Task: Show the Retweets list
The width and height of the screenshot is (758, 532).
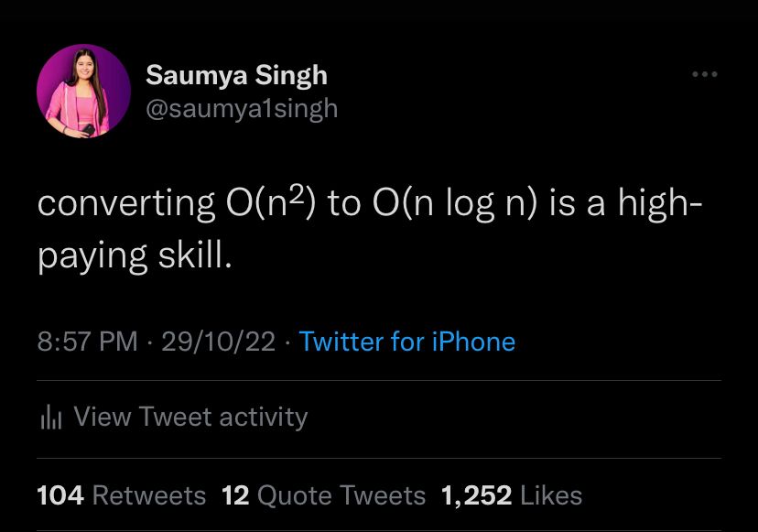Action: pyautogui.click(x=149, y=495)
